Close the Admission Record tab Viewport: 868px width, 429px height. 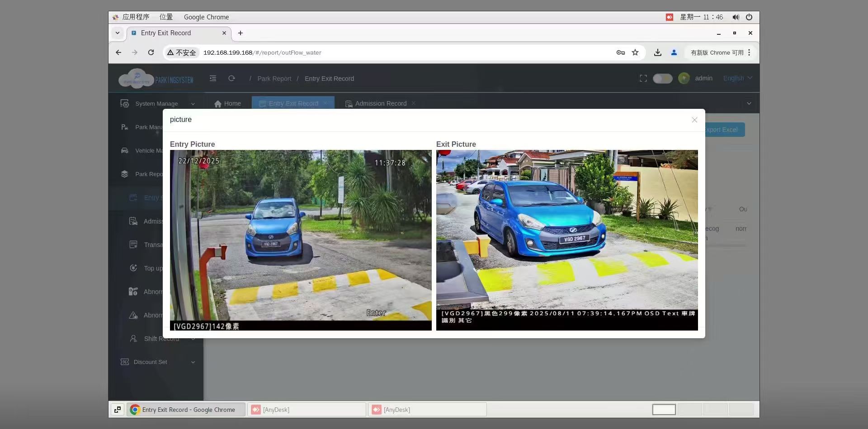coord(413,103)
